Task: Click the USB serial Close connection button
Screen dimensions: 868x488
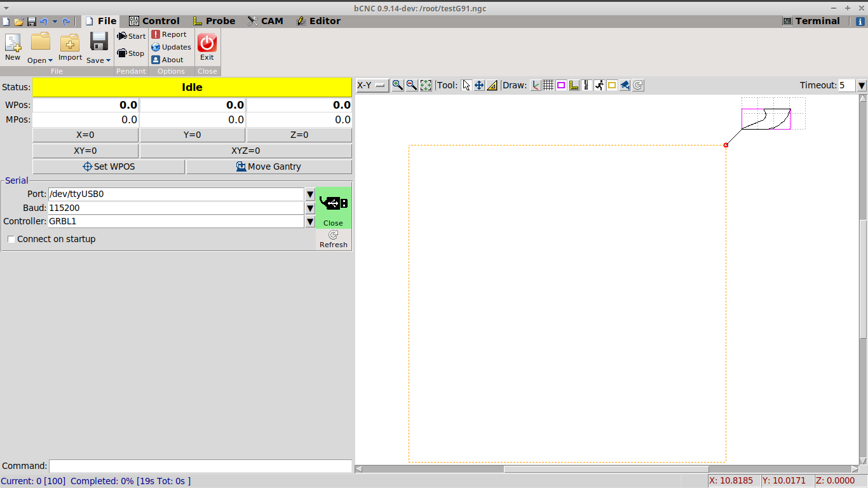Action: click(x=334, y=208)
